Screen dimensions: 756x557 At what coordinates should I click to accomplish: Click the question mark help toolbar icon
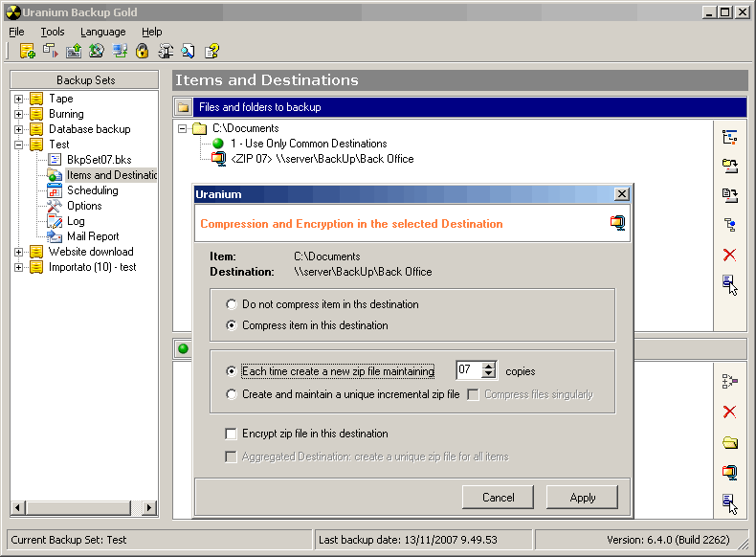point(211,51)
